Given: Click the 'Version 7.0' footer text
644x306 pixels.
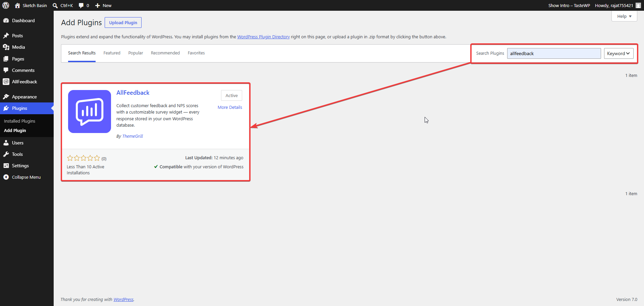Looking at the screenshot, I should pos(627,300).
